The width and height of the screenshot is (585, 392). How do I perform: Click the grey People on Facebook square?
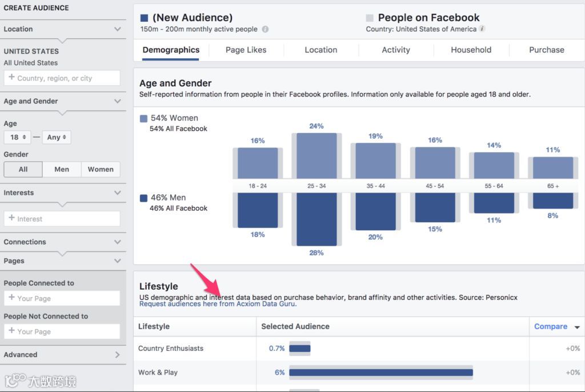tap(370, 18)
